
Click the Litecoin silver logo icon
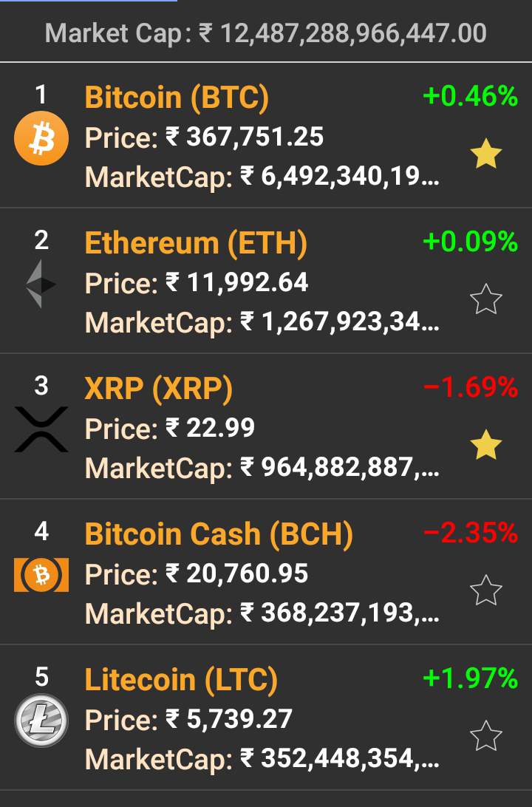(41, 720)
